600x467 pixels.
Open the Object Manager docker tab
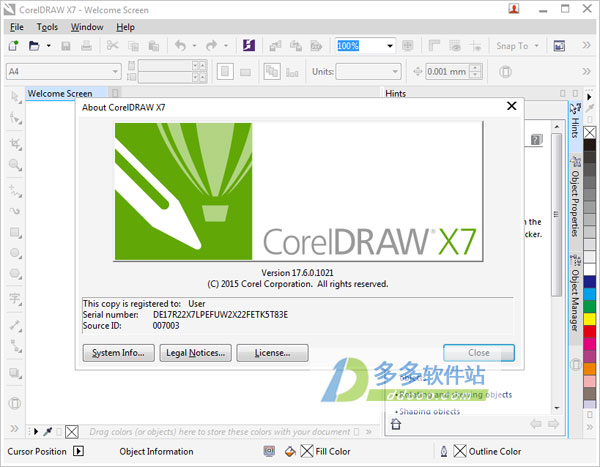pyautogui.click(x=575, y=295)
